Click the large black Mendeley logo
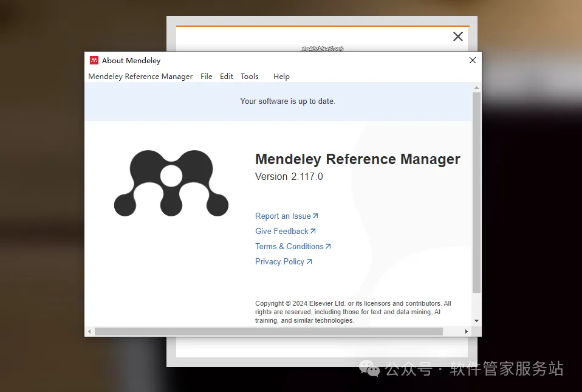This screenshot has width=582, height=392. pyautogui.click(x=171, y=183)
